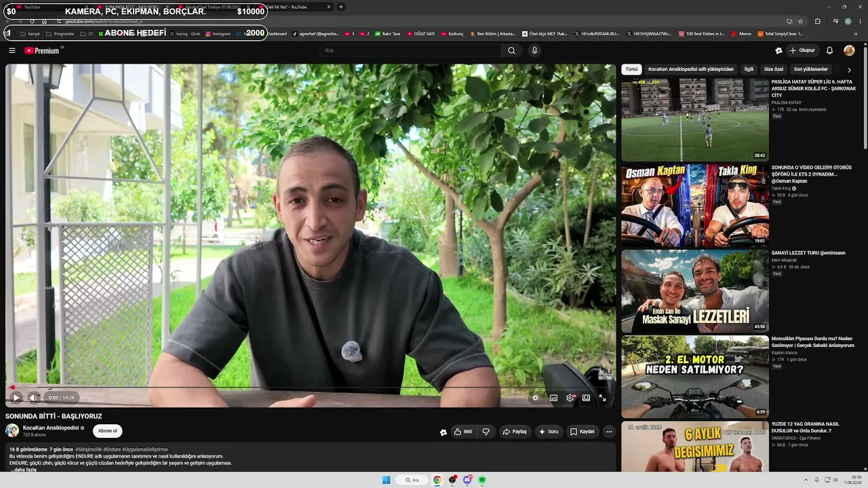Open Spotify from the taskbar
The width and height of the screenshot is (868, 488).
coord(482,480)
